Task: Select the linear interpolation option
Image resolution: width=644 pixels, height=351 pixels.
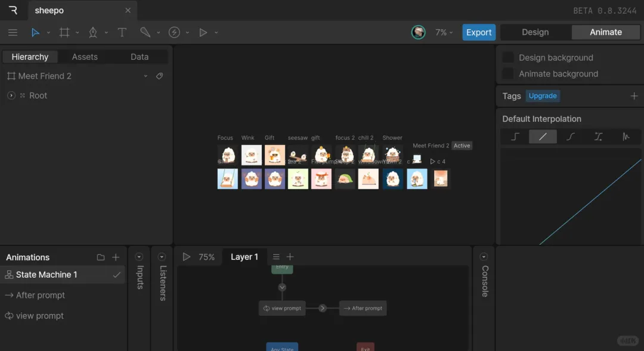Action: point(543,137)
